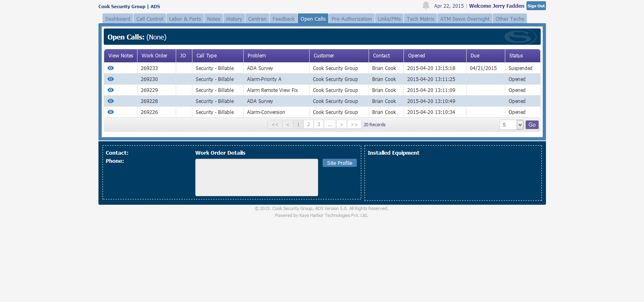Open the records-per-page dropdown
This screenshot has width=644, height=302.
[x=511, y=125]
